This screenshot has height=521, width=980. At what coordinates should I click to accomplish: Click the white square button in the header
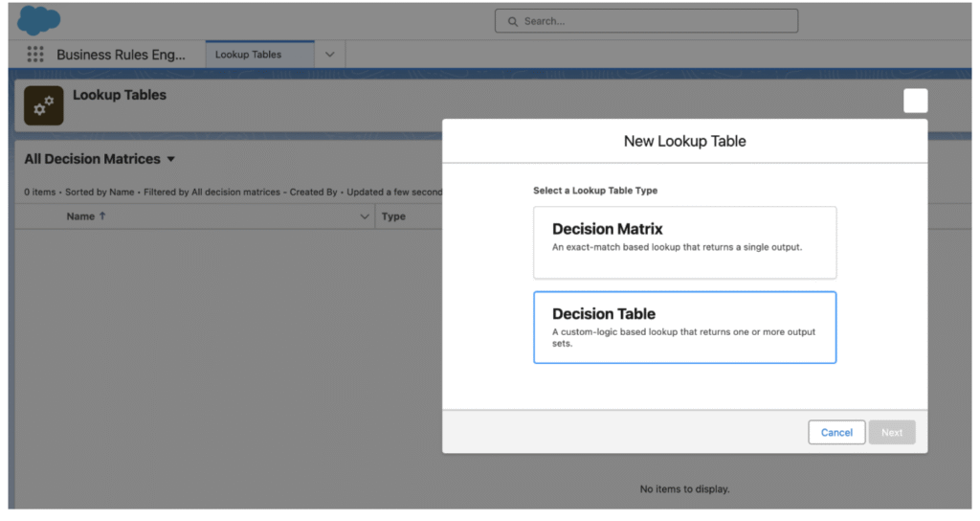[x=916, y=101]
